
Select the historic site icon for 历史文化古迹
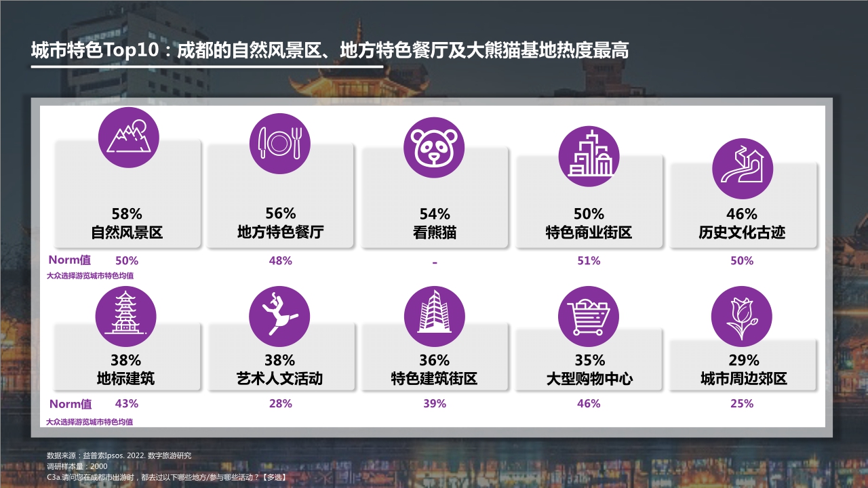(744, 169)
